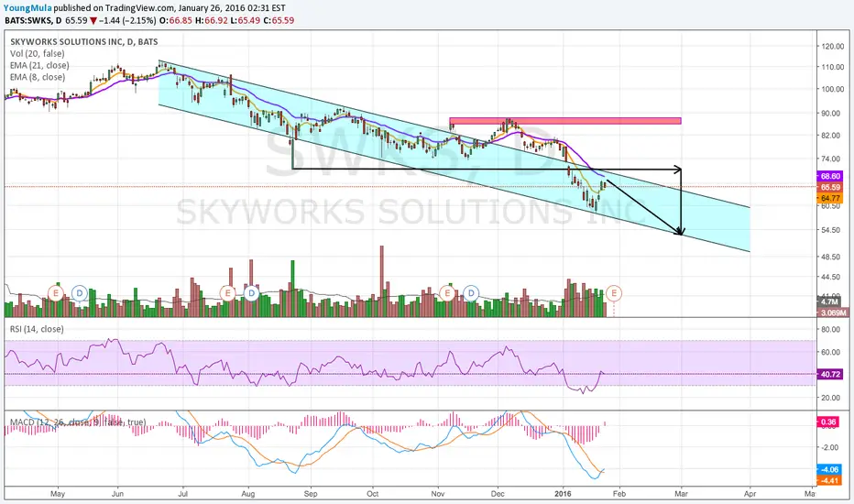Click the 44.50 price axis label
The width and height of the screenshot is (854, 504).
click(830, 277)
